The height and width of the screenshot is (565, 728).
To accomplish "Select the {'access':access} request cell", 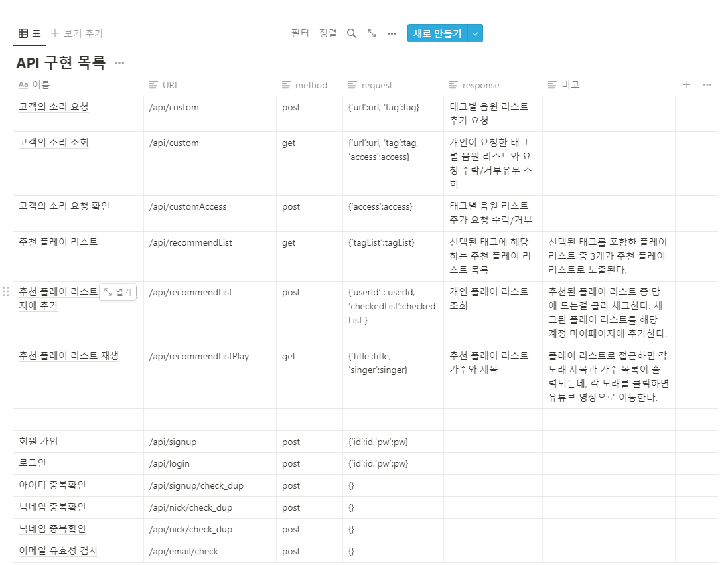I will pyautogui.click(x=394, y=213).
